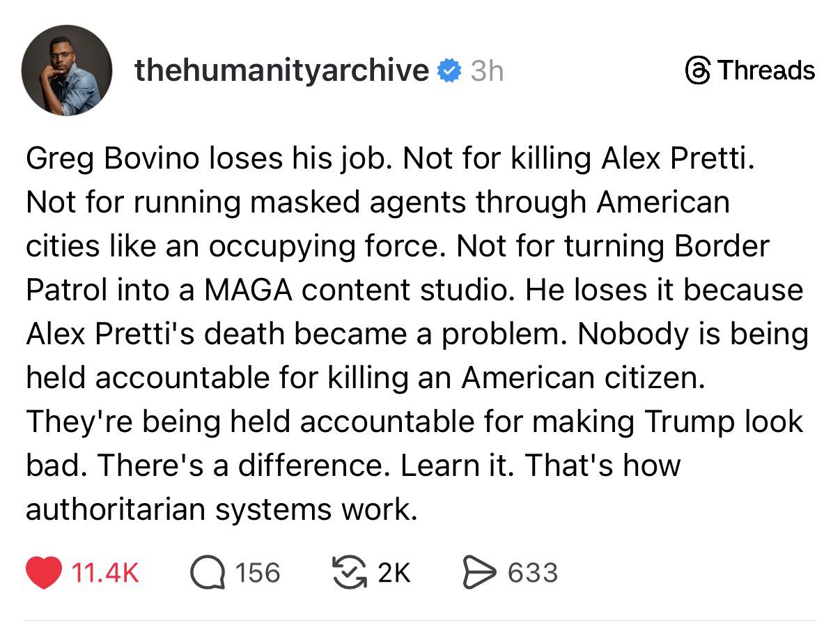The image size is (840, 639).
Task: Click the word "Trump" in the post
Action: pyautogui.click(x=688, y=422)
